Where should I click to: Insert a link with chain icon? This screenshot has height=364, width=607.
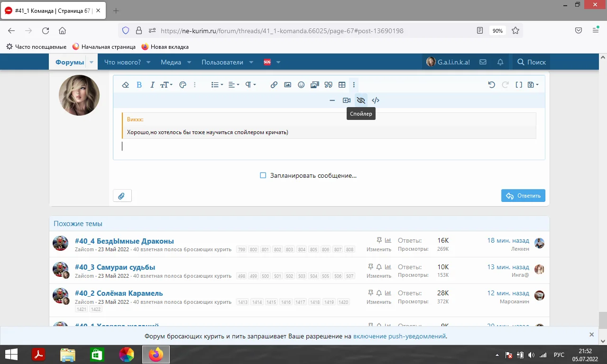click(274, 85)
